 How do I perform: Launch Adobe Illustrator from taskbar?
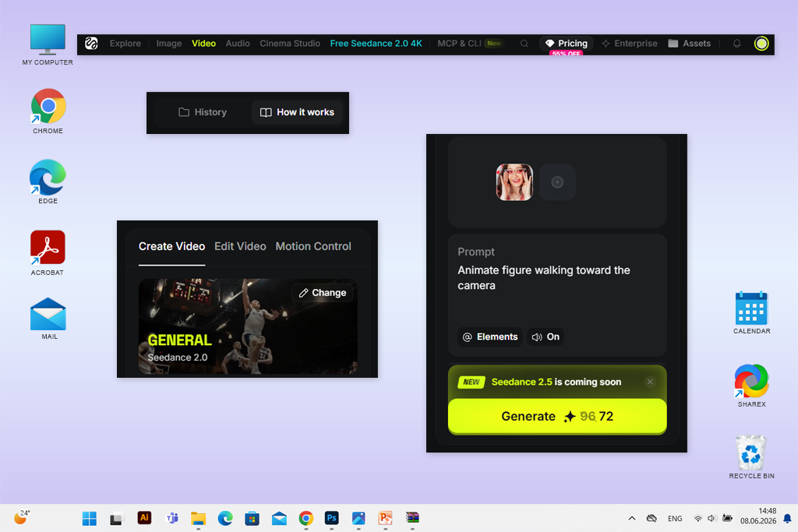[x=144, y=518]
